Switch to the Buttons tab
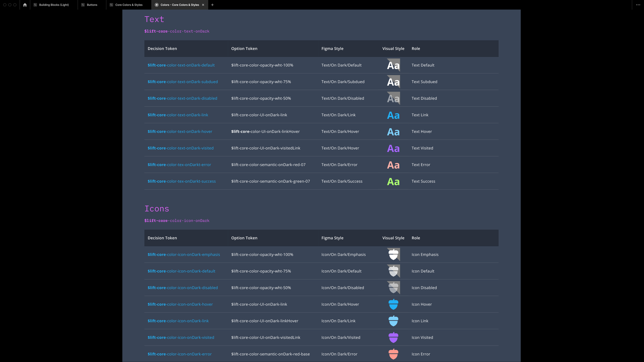The height and width of the screenshot is (362, 644). pos(92,5)
